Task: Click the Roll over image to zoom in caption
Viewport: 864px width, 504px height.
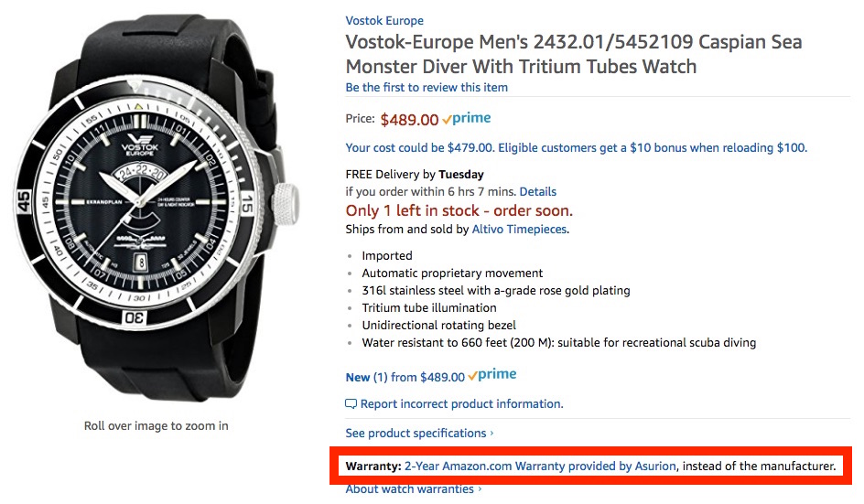Action: coord(157,425)
